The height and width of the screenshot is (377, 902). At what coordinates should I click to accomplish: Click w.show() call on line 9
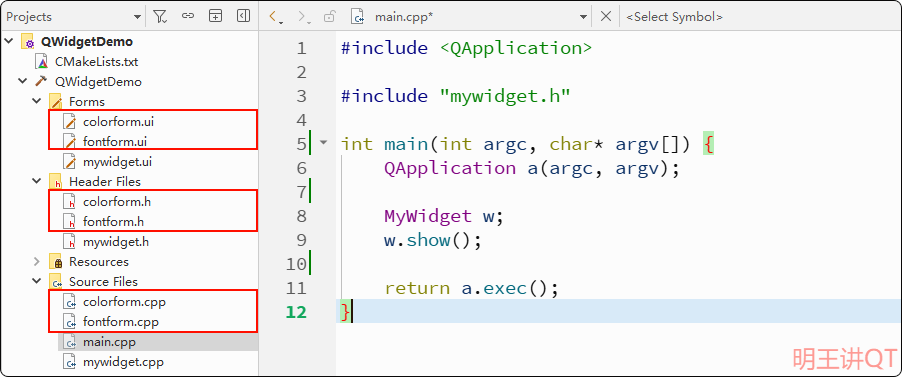point(433,240)
